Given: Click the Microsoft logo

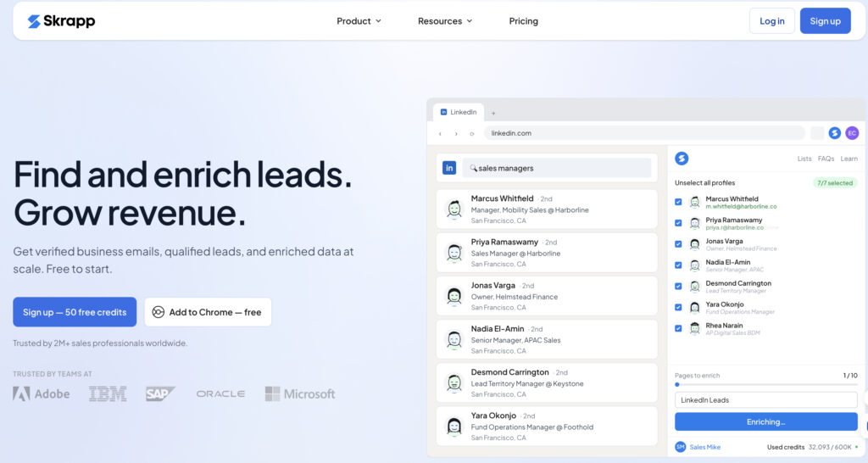Looking at the screenshot, I should tap(300, 393).
